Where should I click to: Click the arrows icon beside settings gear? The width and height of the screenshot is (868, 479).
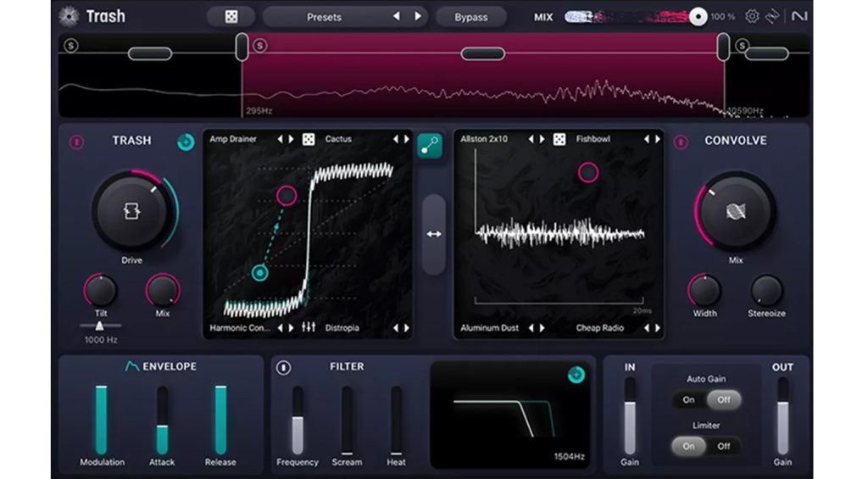click(x=772, y=17)
